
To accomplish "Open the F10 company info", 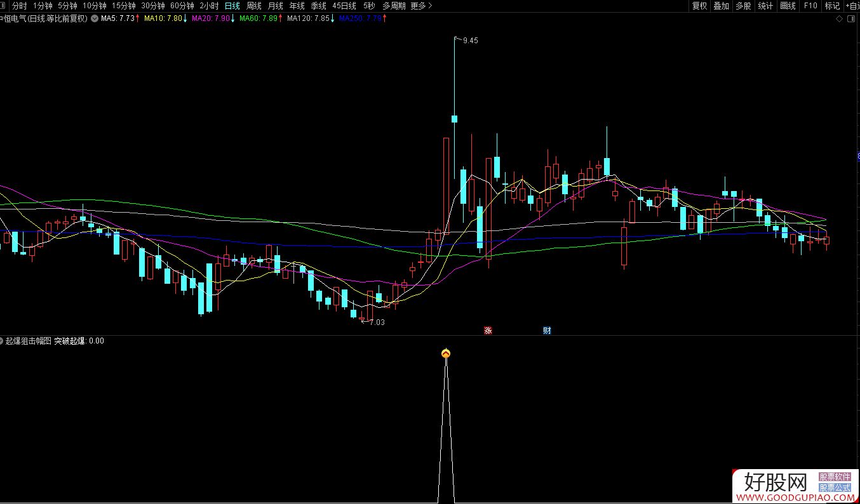I will 810,6.
